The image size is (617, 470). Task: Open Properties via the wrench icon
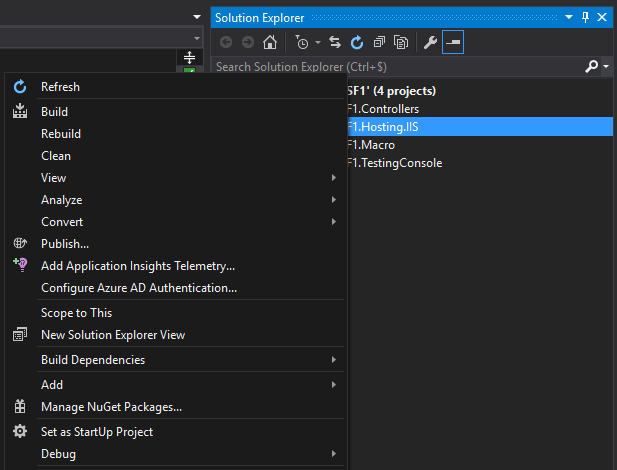(431, 43)
